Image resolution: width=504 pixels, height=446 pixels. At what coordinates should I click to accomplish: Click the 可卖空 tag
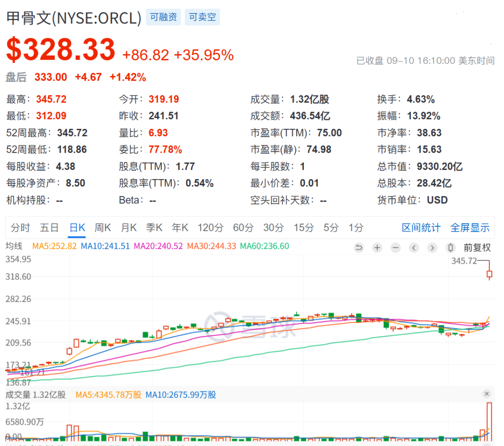[x=202, y=17]
